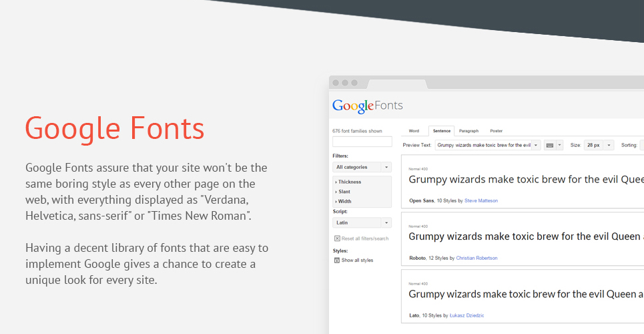The width and height of the screenshot is (644, 334).
Task: Open the keyboard icon button
Action: (550, 145)
